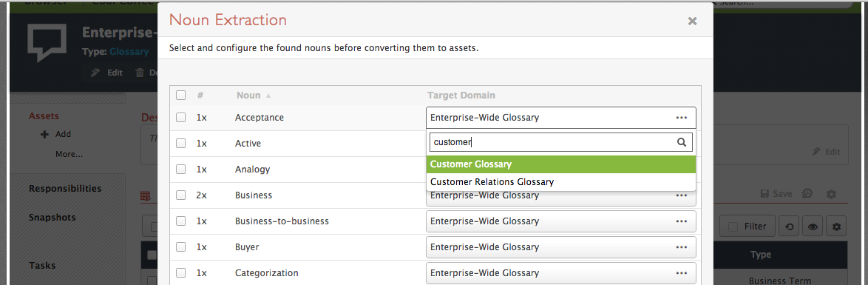Check the Business noun checkbox

[x=181, y=195]
